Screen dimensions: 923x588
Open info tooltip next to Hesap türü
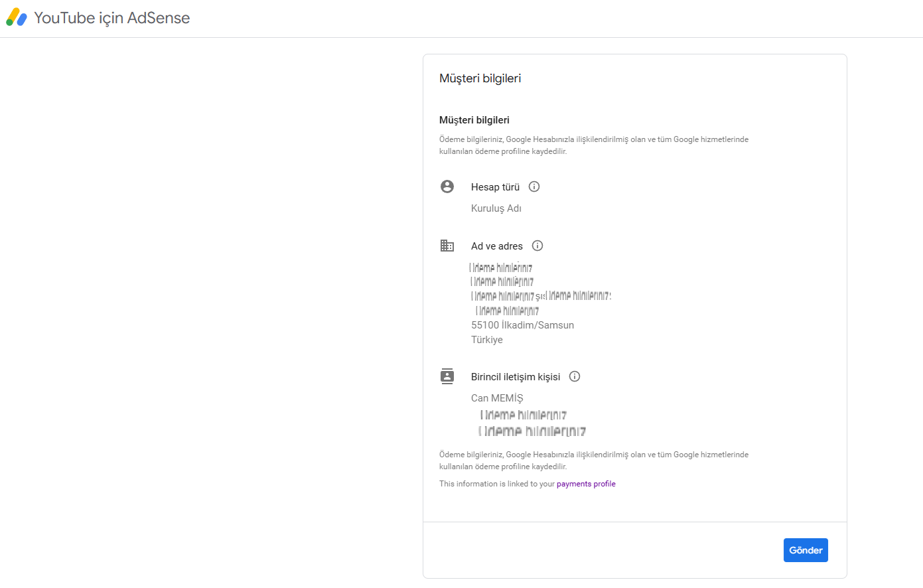pyautogui.click(x=534, y=186)
